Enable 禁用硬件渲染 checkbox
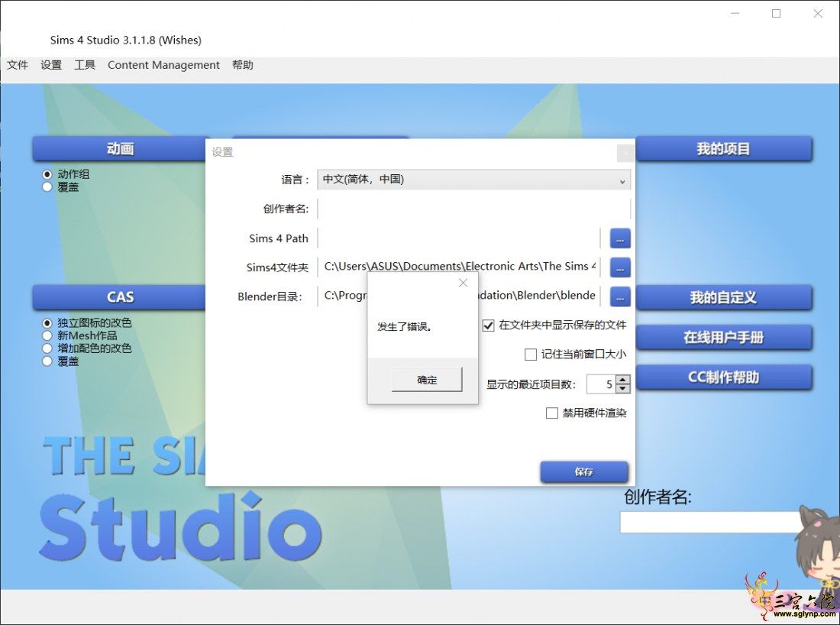840x625 pixels. click(x=552, y=413)
